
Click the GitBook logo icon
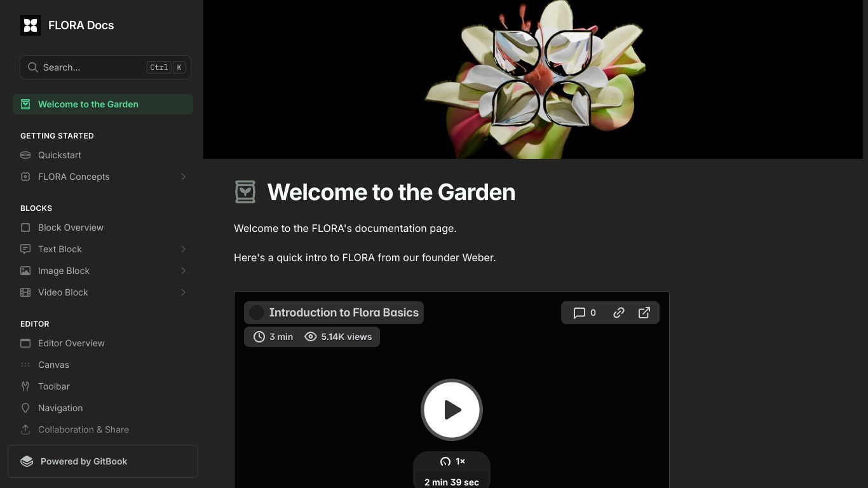click(27, 461)
